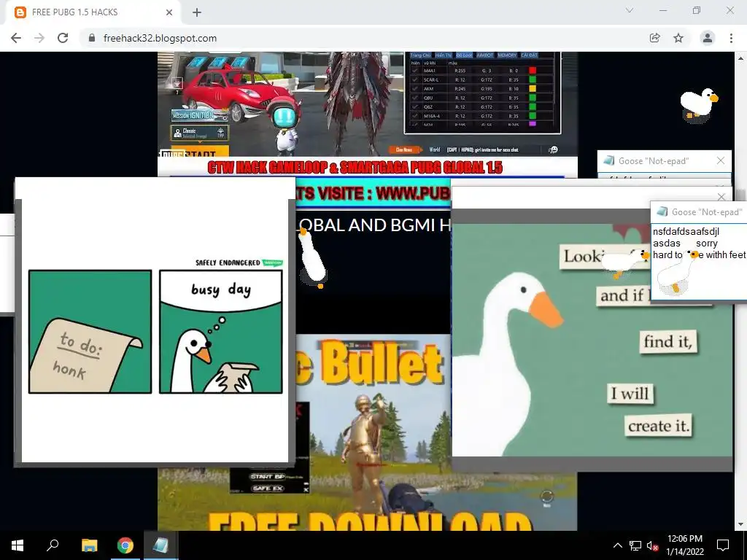Toggle the SCAR-L checkbox in the hack menu
Screen dimensions: 747x560
pos(415,79)
